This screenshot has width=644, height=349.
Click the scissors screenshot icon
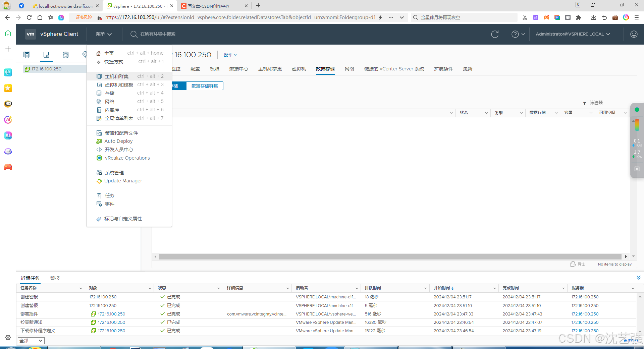click(x=525, y=17)
